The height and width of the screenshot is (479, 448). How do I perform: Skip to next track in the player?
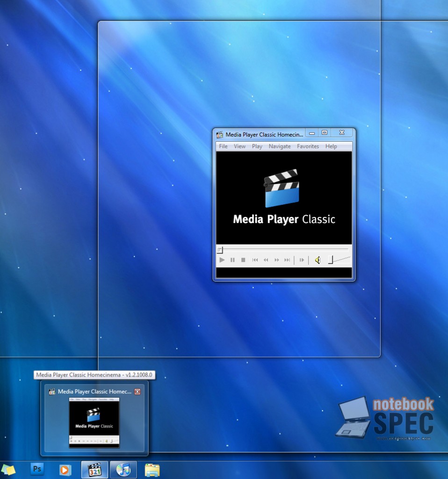[x=287, y=260]
